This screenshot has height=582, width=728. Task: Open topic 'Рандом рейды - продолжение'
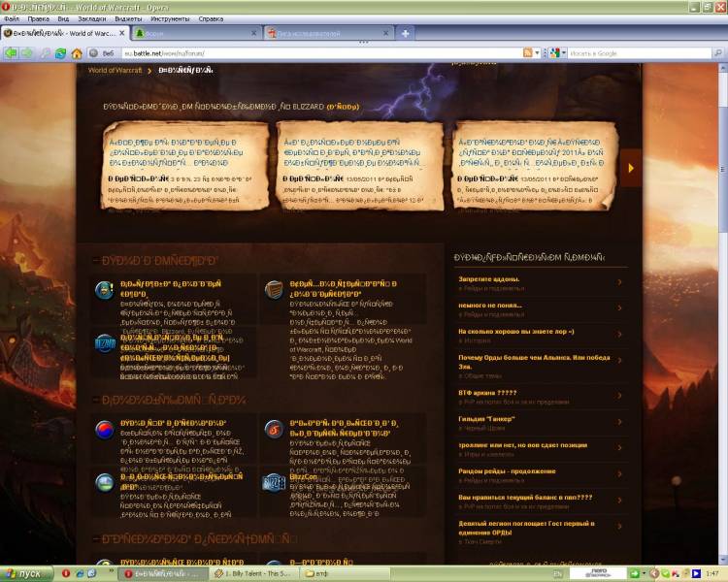pyautogui.click(x=507, y=471)
